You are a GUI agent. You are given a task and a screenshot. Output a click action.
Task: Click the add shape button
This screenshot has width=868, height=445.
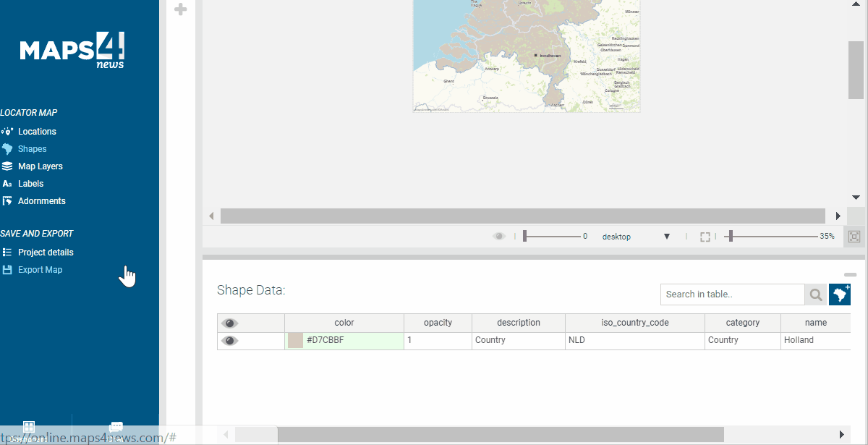pos(840,294)
